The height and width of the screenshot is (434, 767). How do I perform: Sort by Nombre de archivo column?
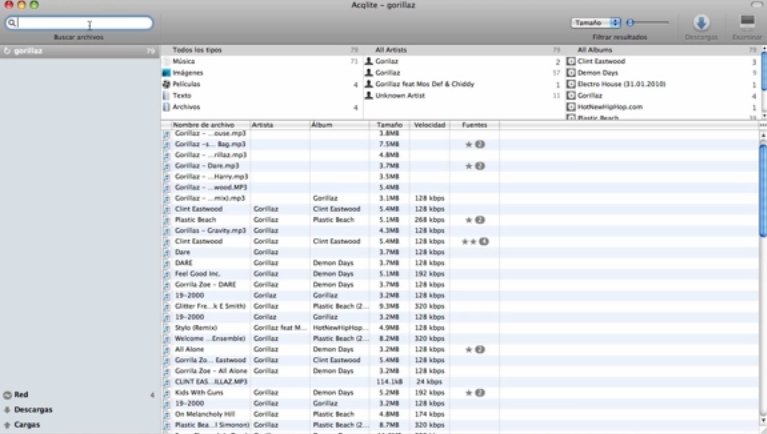click(203, 125)
